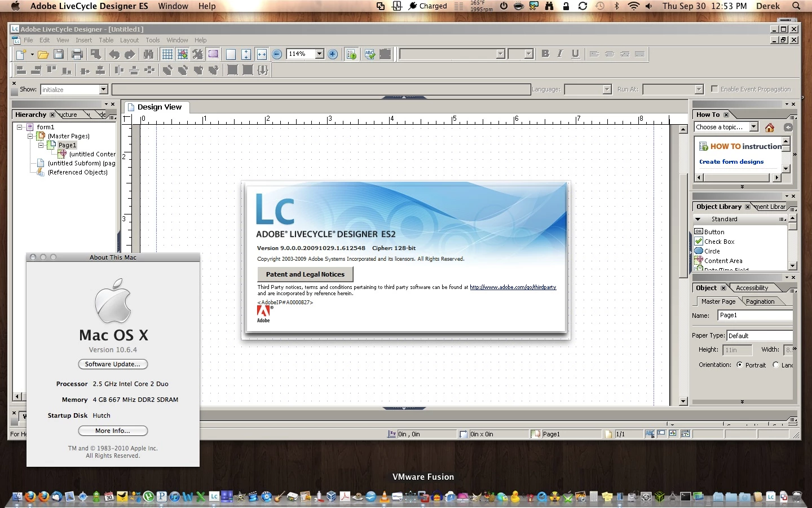Click the Zoom In plus icon
This screenshot has height=508, width=812.
[333, 54]
